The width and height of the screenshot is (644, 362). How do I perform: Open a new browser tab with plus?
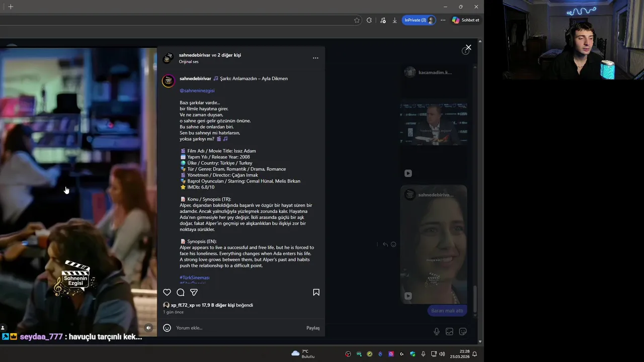(x=11, y=7)
